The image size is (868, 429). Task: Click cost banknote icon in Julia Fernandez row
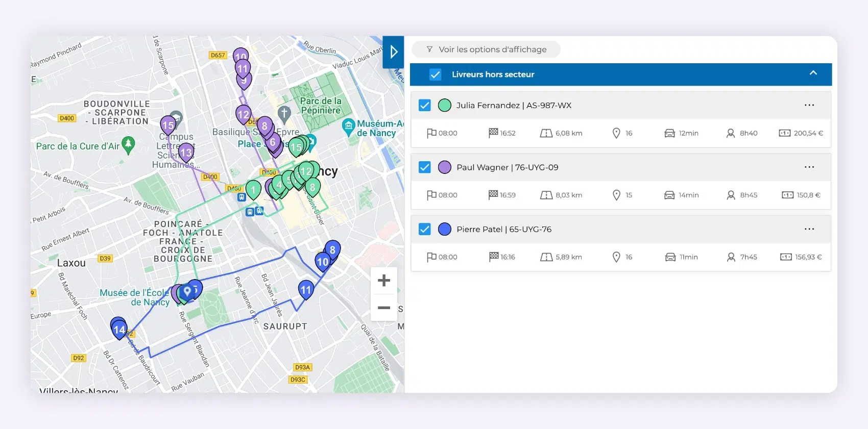(x=784, y=133)
